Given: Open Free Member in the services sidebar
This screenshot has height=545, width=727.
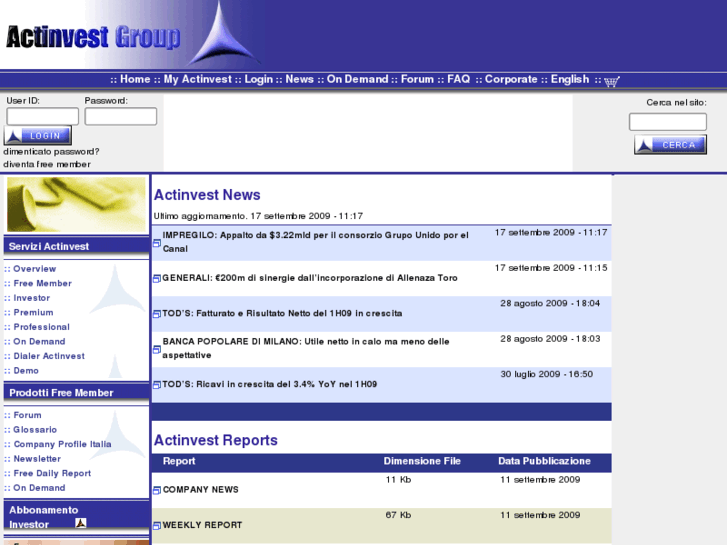Looking at the screenshot, I should coord(43,283).
